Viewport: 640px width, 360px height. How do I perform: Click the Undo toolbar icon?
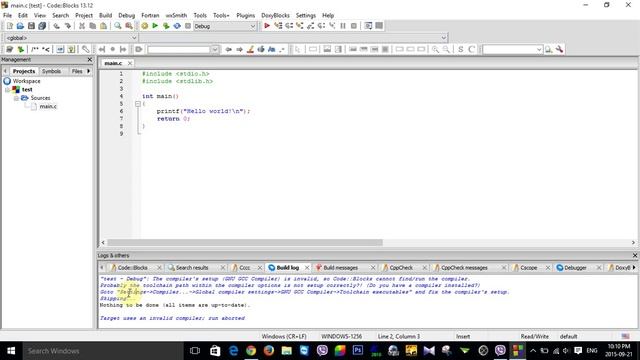56,26
